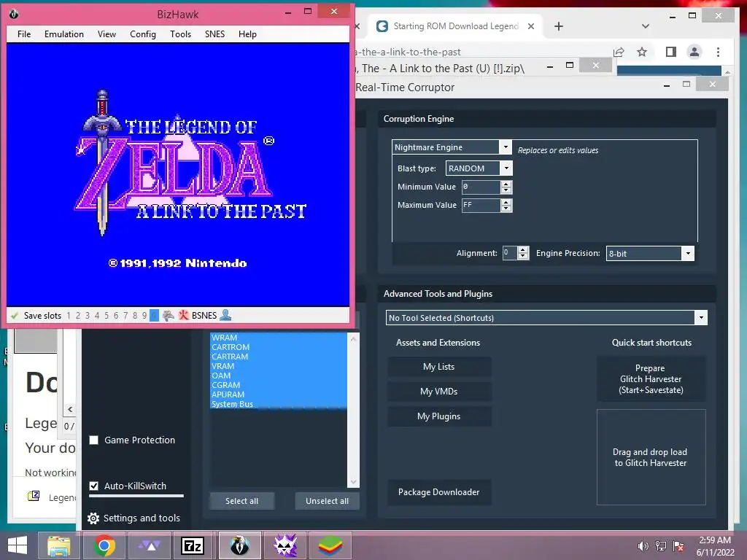Open My VMDs
Screen dimensions: 747x560
coord(438,392)
